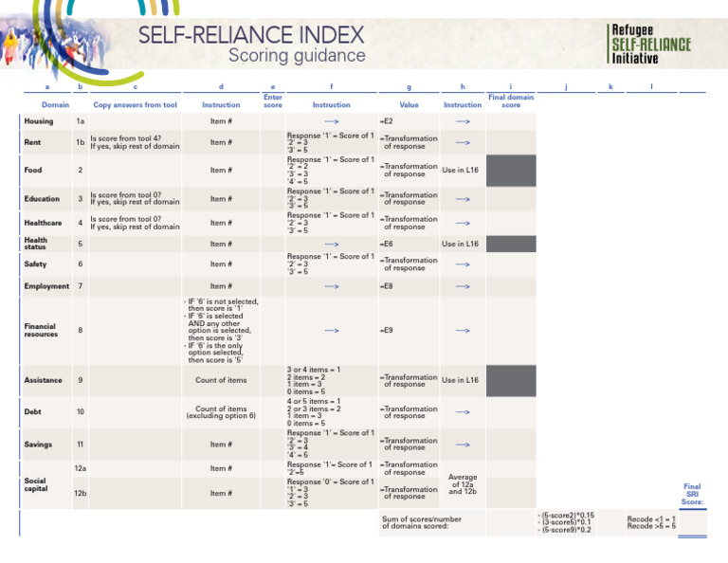Screen dimensions: 728x563
Task: Click the '=E8' value in Employment row
Action: (x=387, y=286)
